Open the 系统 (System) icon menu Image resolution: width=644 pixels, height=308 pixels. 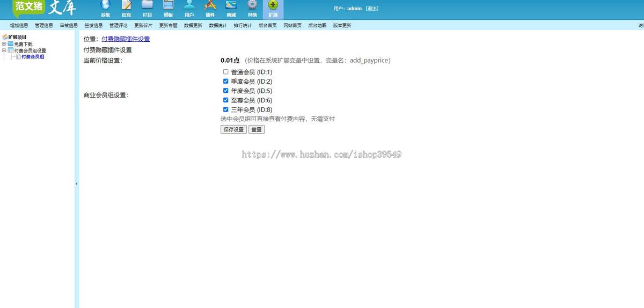point(105,8)
